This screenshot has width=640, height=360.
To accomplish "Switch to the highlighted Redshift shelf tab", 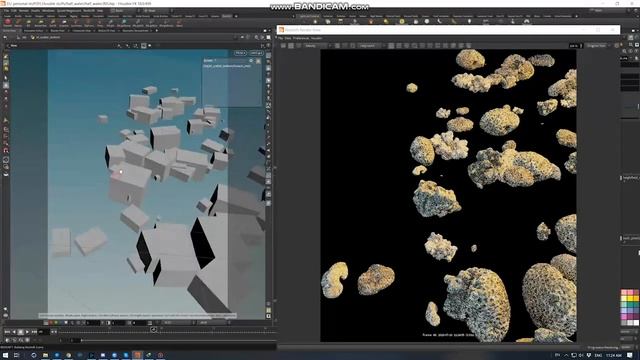I will click(227, 16).
